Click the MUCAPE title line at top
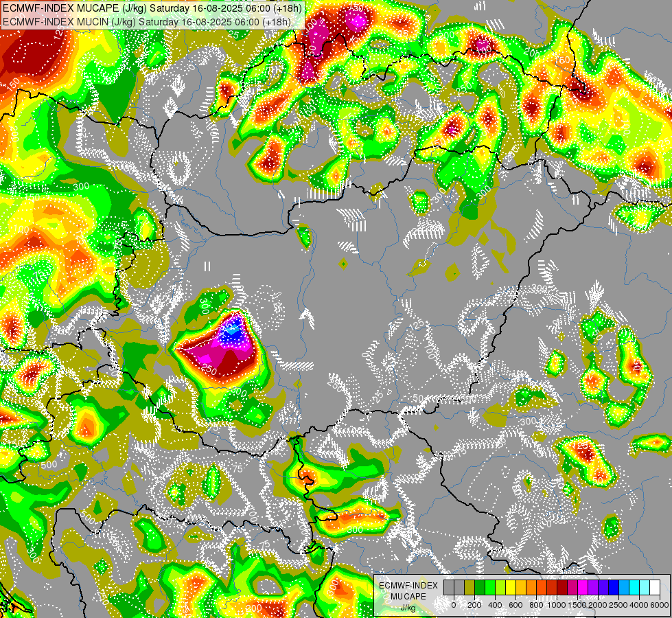The image size is (672, 618). coord(152,8)
